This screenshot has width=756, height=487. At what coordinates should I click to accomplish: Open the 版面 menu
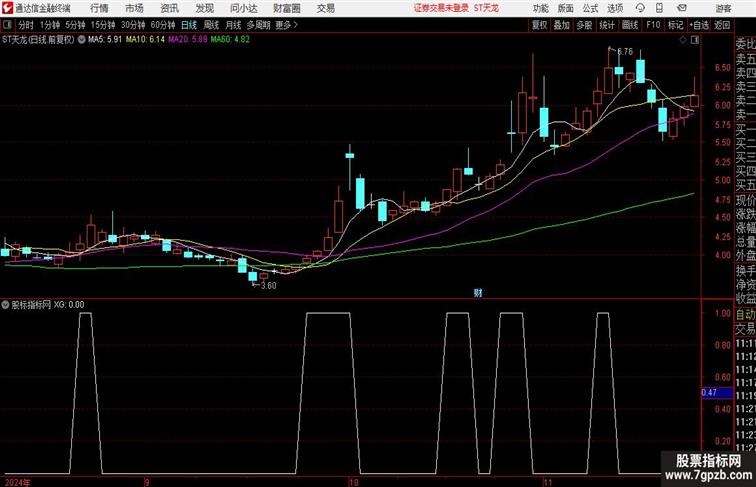(x=566, y=8)
